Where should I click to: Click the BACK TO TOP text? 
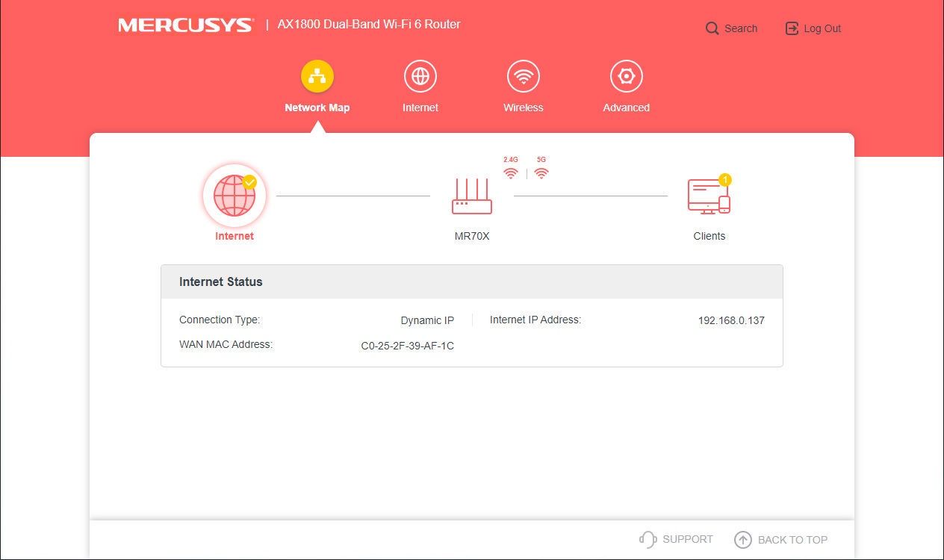click(x=792, y=540)
